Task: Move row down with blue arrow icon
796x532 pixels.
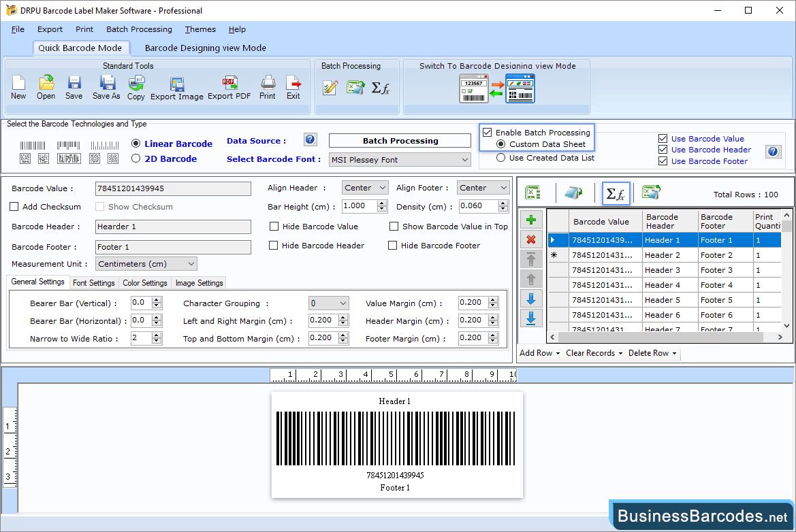Action: 532,299
